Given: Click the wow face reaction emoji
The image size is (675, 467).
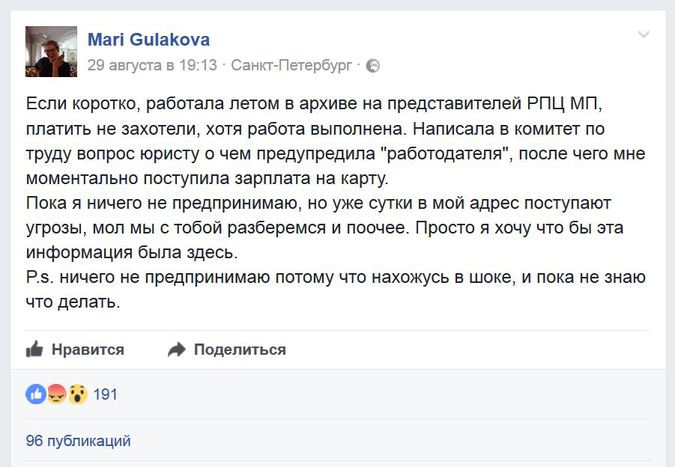Looking at the screenshot, I should click(77, 394).
